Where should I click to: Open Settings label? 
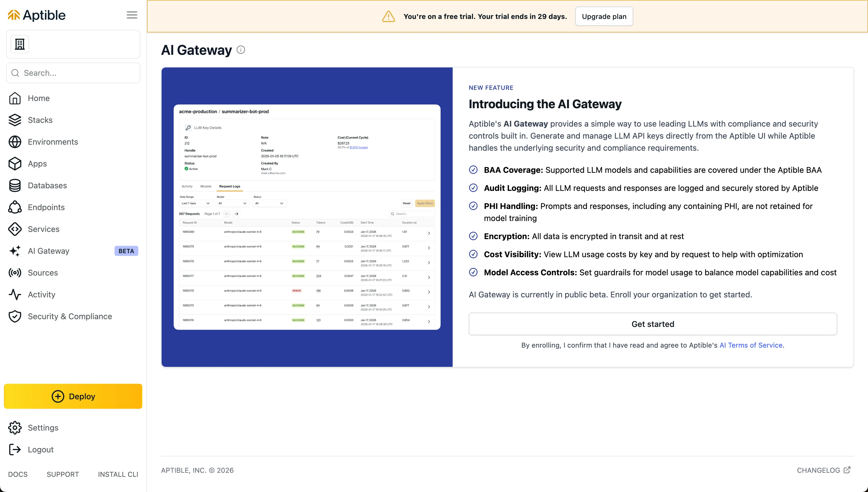pyautogui.click(x=43, y=428)
